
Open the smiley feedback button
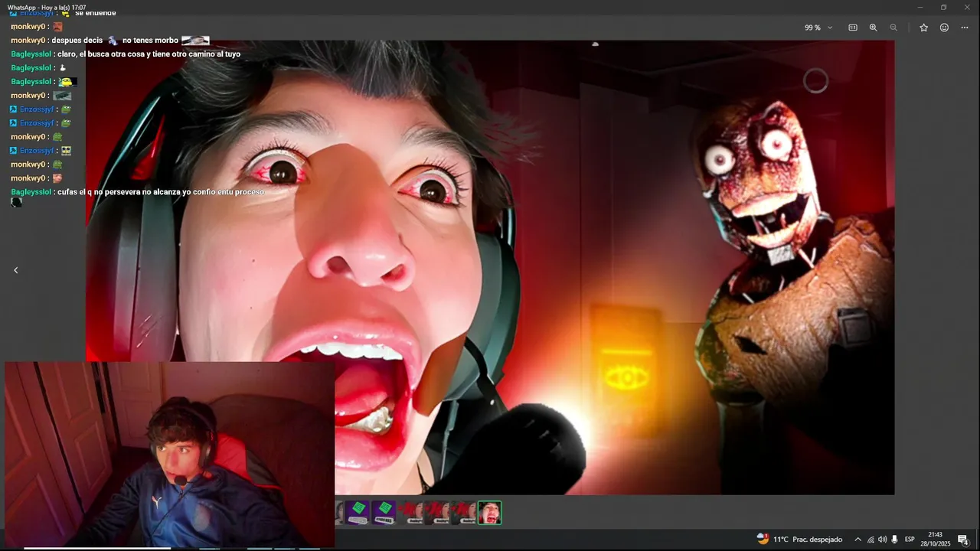pos(944,28)
